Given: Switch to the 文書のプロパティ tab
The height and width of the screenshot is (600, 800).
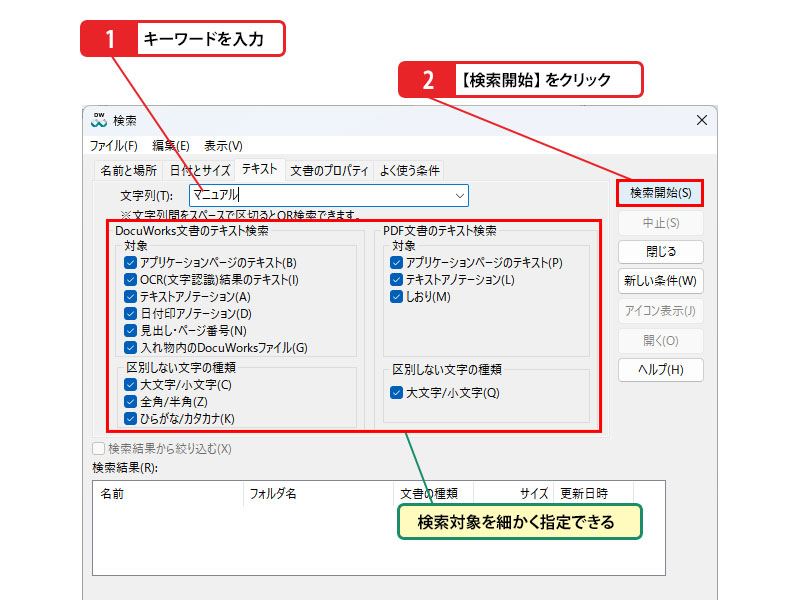Looking at the screenshot, I should [x=329, y=170].
